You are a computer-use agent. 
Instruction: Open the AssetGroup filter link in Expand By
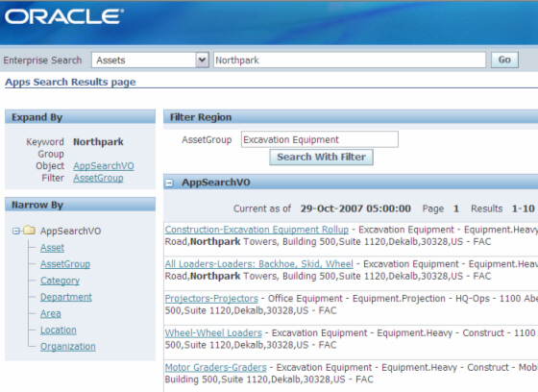coord(98,178)
